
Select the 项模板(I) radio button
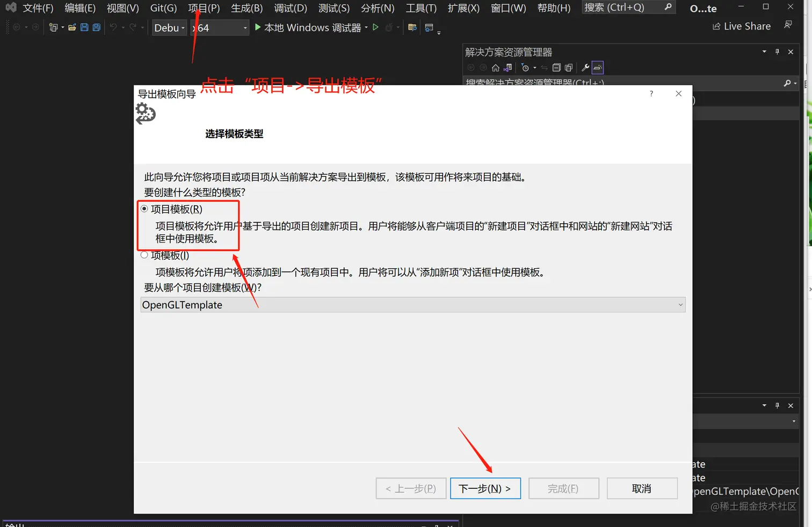click(x=144, y=255)
